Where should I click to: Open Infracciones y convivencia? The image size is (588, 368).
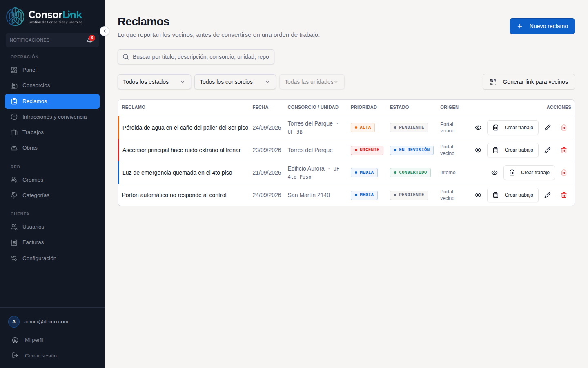52,117
